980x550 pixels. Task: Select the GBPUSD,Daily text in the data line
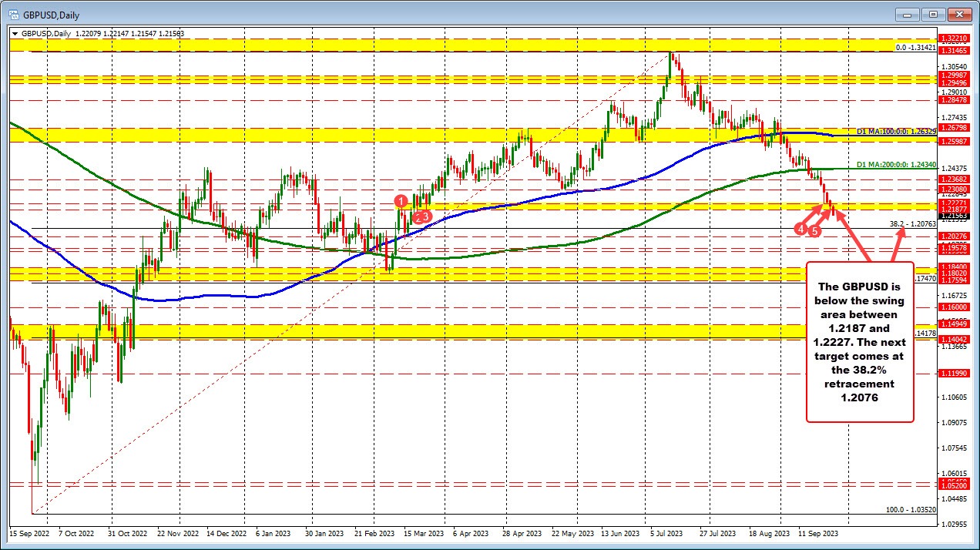46,33
